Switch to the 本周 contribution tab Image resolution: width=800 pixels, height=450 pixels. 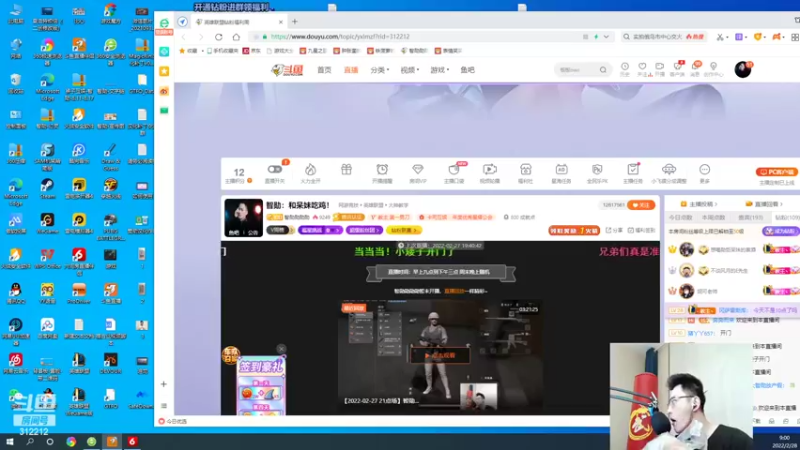(713, 217)
